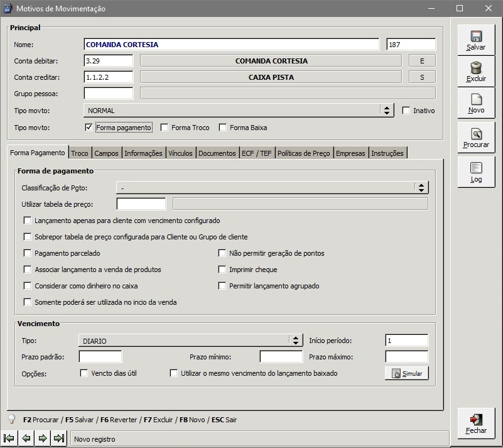The height and width of the screenshot is (448, 503).
Task: Click the Prazo padrão input field
Action: pos(100,357)
